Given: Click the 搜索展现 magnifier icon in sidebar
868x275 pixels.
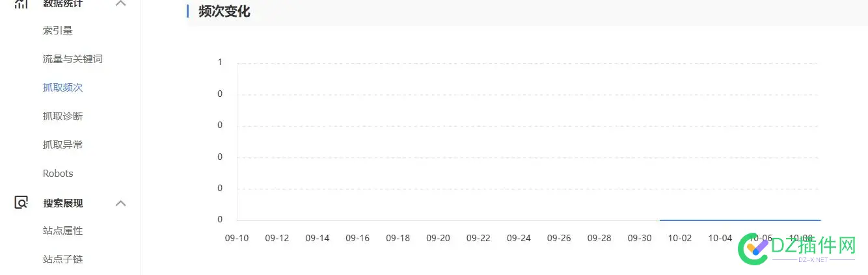Looking at the screenshot, I should click(x=21, y=203).
